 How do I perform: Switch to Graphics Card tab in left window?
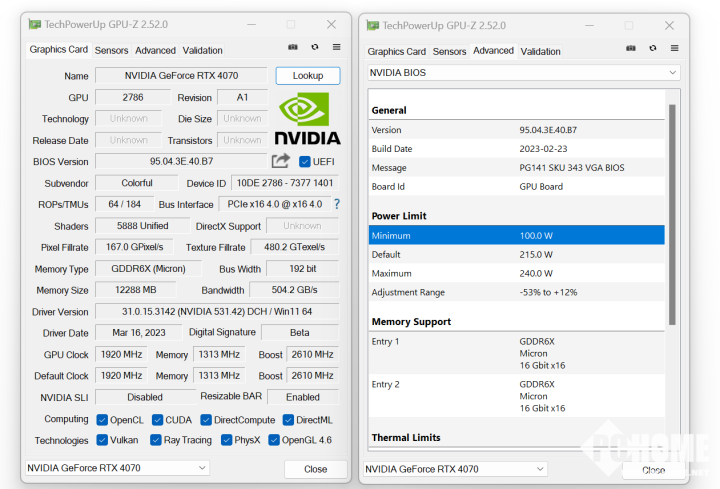click(x=58, y=50)
